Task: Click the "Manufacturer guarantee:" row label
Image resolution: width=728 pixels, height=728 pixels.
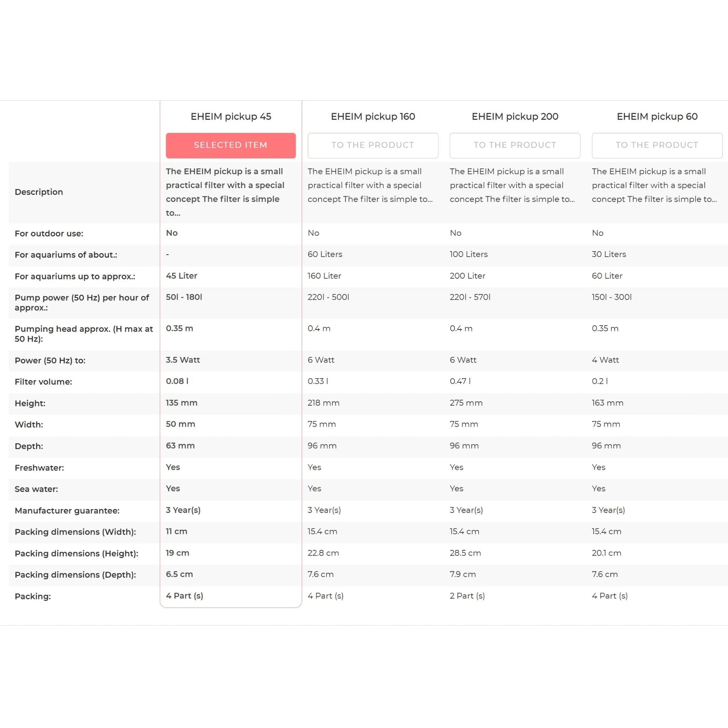Action: coord(67,511)
